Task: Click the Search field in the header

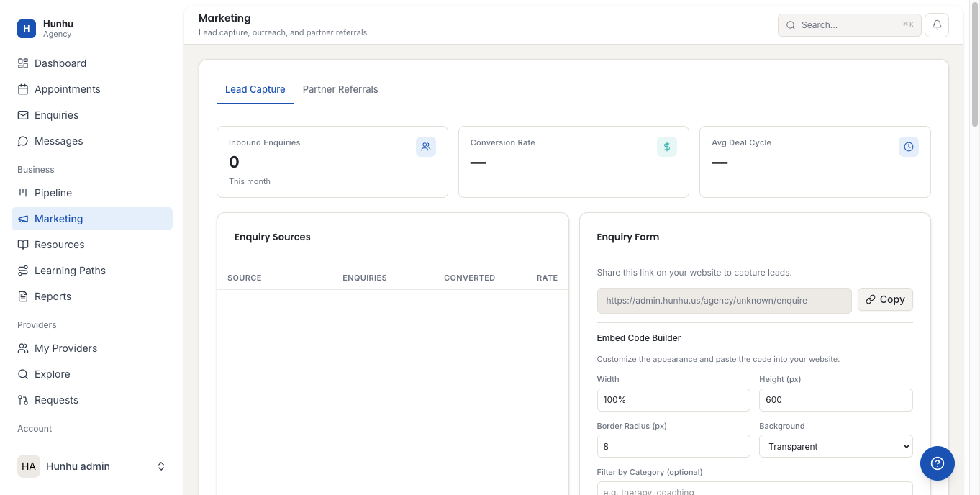Action: point(849,25)
